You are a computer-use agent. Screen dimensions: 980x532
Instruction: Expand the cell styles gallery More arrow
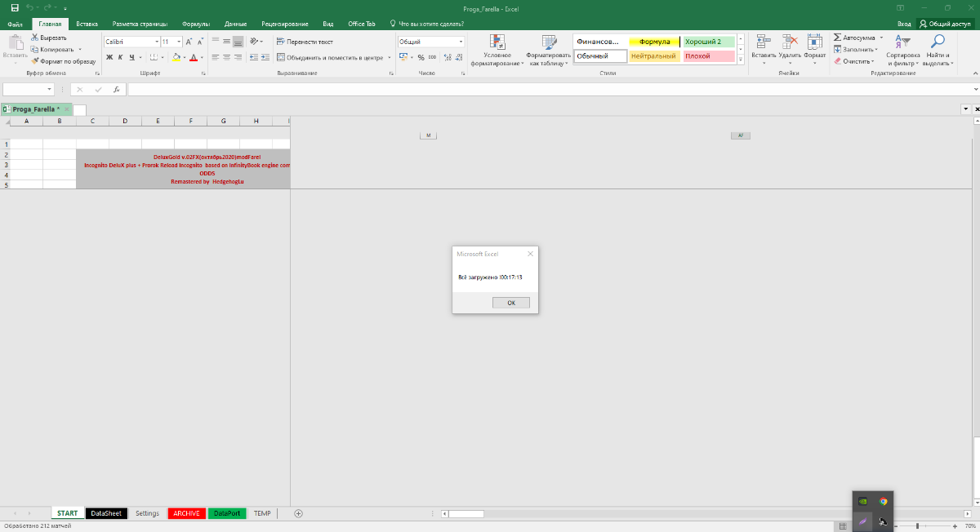[x=741, y=60]
